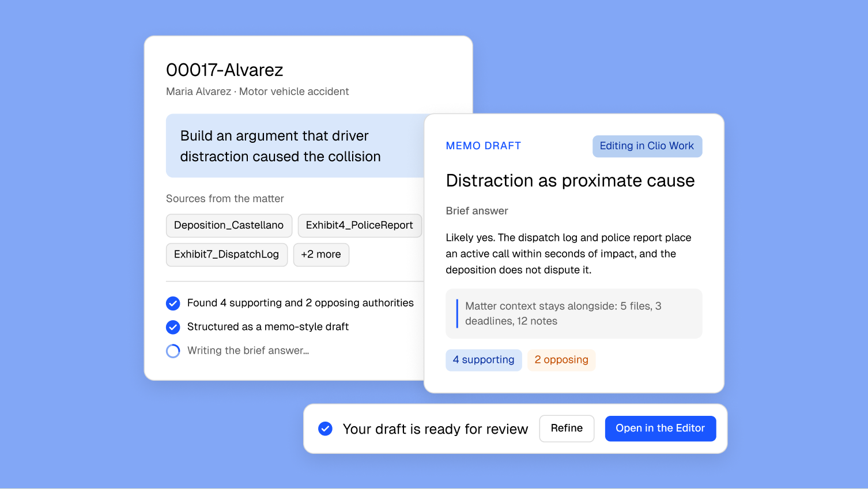Click the 'Likely yes. The dispatch log' paragraph
Screen dimensions: 868x489
click(569, 254)
